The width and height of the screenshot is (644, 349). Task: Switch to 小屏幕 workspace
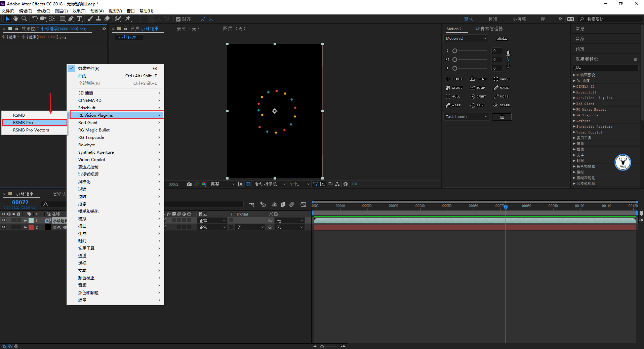click(519, 19)
